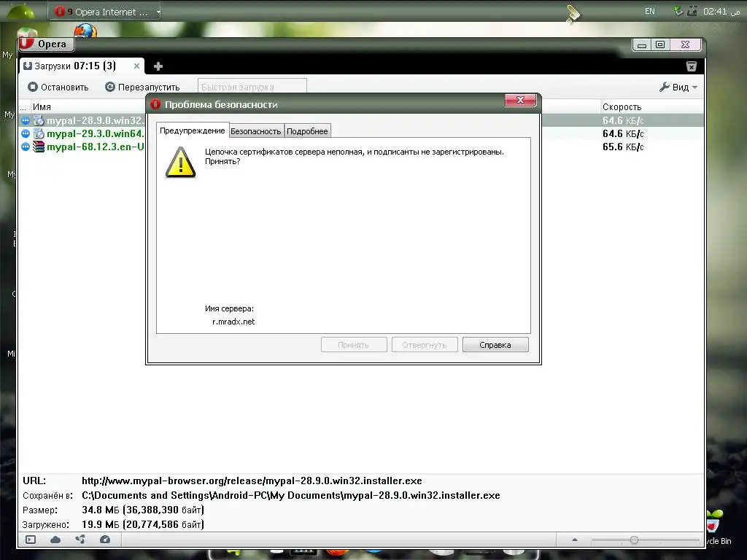Minimize the Opera window
Screen dimensions: 747x560
coord(642,44)
